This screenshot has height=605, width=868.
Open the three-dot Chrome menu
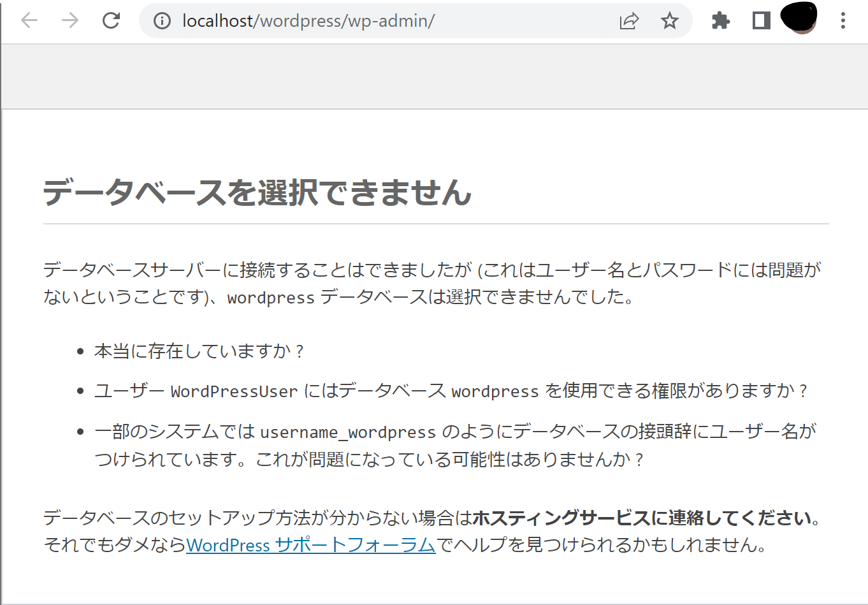(843, 20)
